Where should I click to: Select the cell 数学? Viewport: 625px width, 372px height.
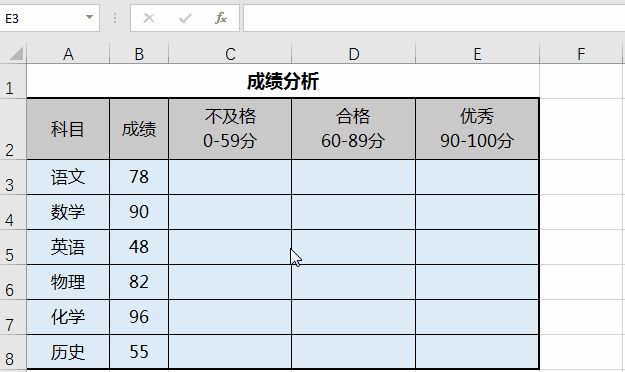click(68, 212)
